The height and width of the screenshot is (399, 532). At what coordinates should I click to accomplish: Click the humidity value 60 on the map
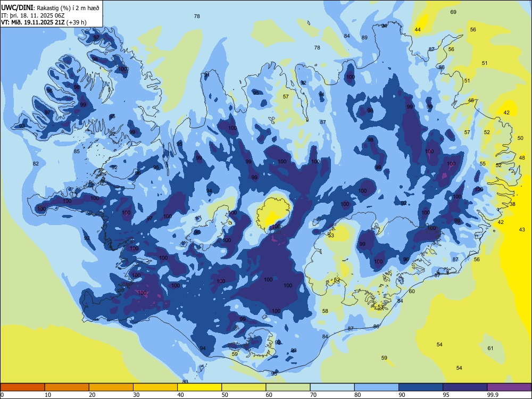coord(412,292)
